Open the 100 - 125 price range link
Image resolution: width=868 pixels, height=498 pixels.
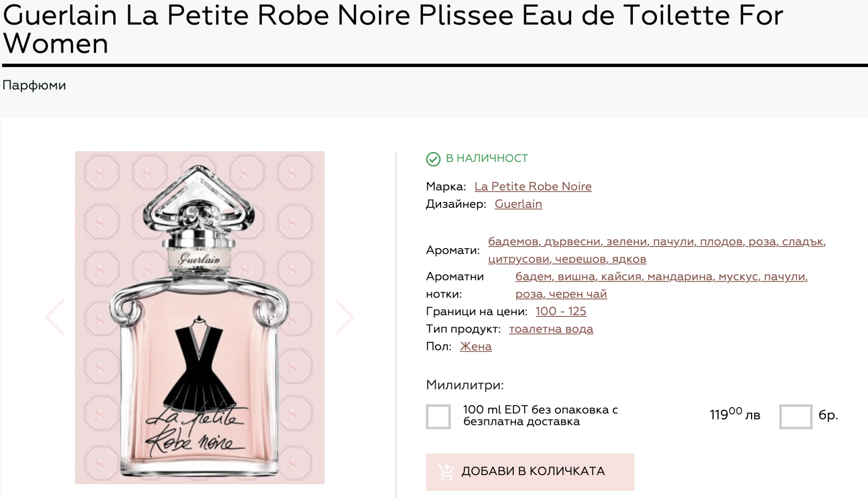[x=560, y=311]
